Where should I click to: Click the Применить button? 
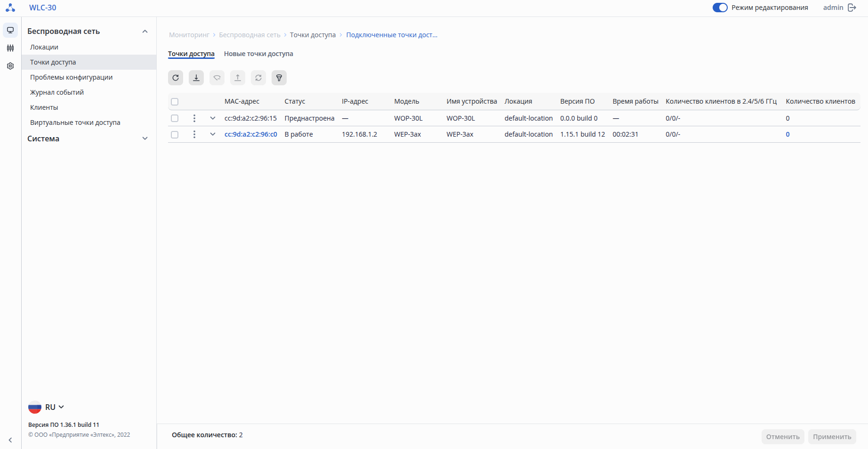pyautogui.click(x=832, y=437)
